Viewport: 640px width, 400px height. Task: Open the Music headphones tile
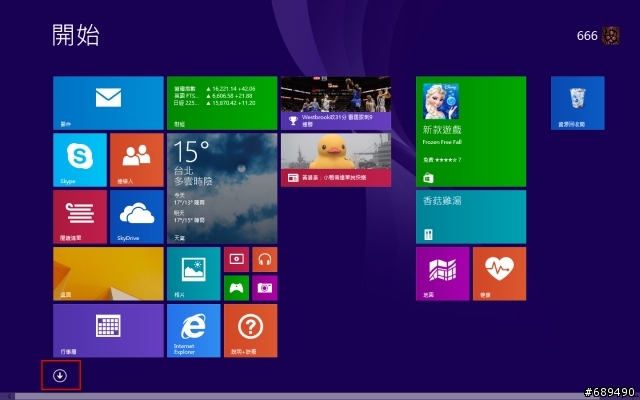click(265, 260)
